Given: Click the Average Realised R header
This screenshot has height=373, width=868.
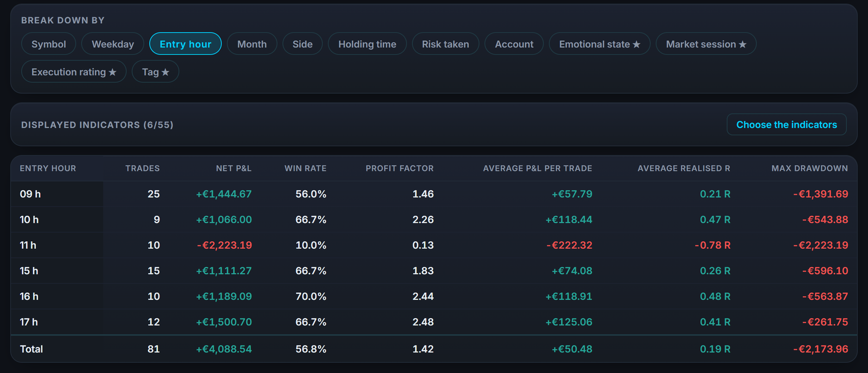Looking at the screenshot, I should (x=684, y=169).
